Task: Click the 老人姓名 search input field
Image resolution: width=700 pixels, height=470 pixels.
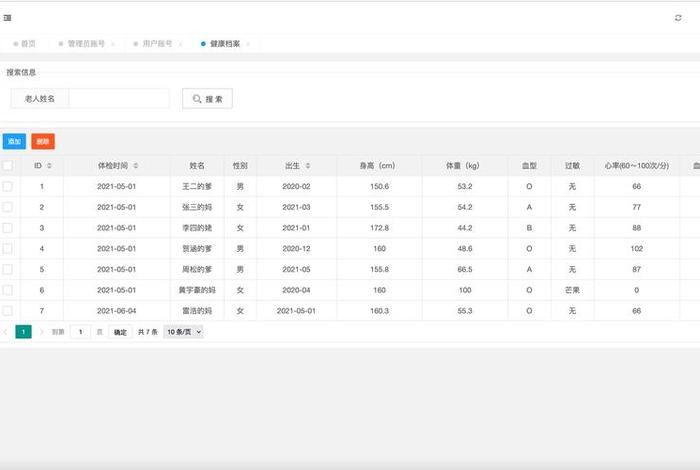Action: click(119, 99)
